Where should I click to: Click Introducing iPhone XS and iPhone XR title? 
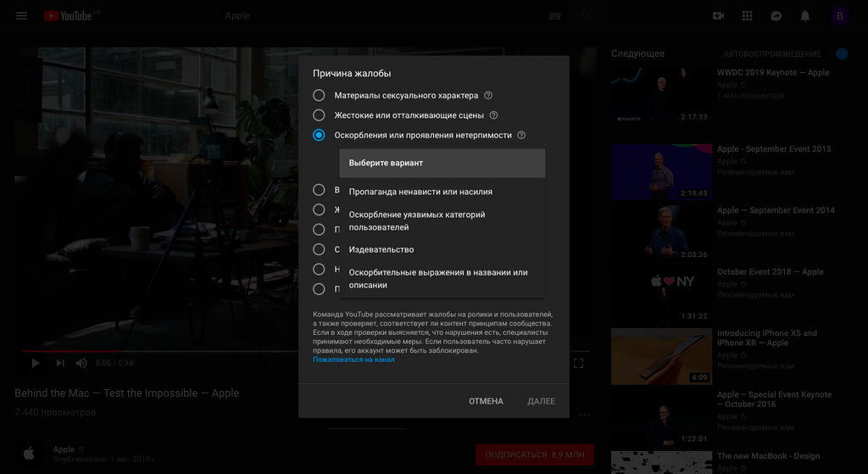point(766,337)
